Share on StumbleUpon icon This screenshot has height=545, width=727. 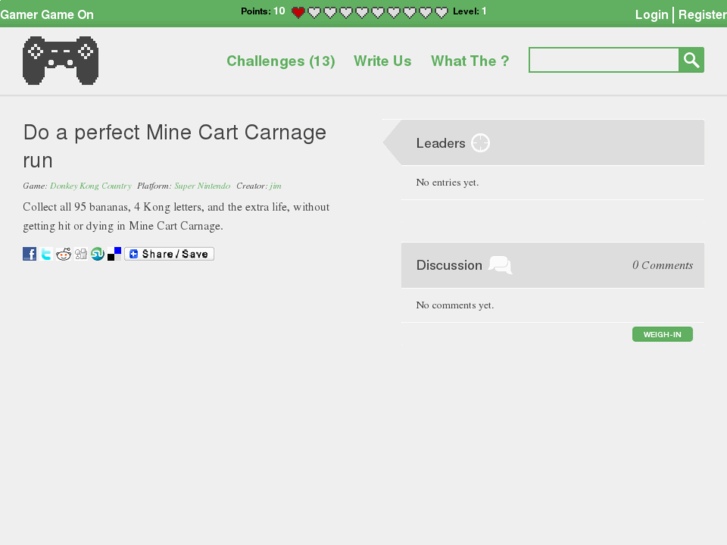[97, 254]
